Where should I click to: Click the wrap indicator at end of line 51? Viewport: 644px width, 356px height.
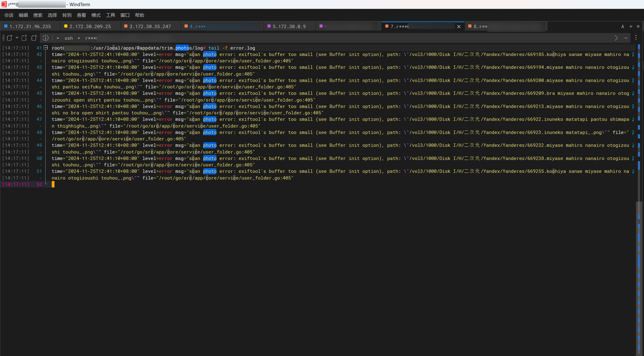pyautogui.click(x=633, y=171)
